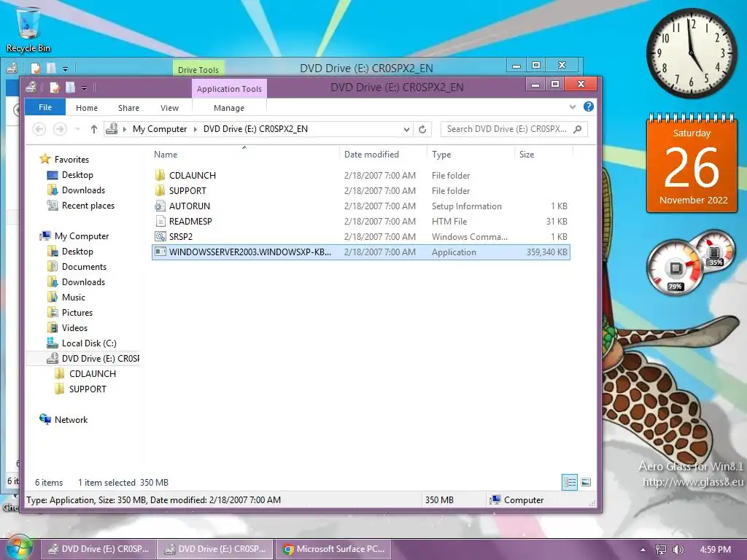Viewport: 747px width, 560px height.
Task: Click the search magnifier icon
Action: point(578,129)
